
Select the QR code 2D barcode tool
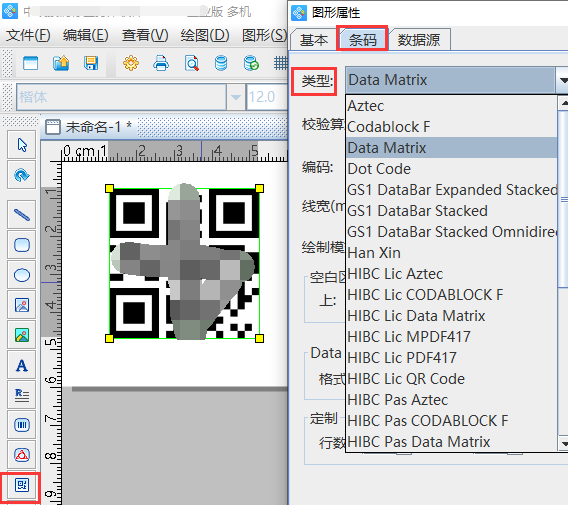pos(22,485)
